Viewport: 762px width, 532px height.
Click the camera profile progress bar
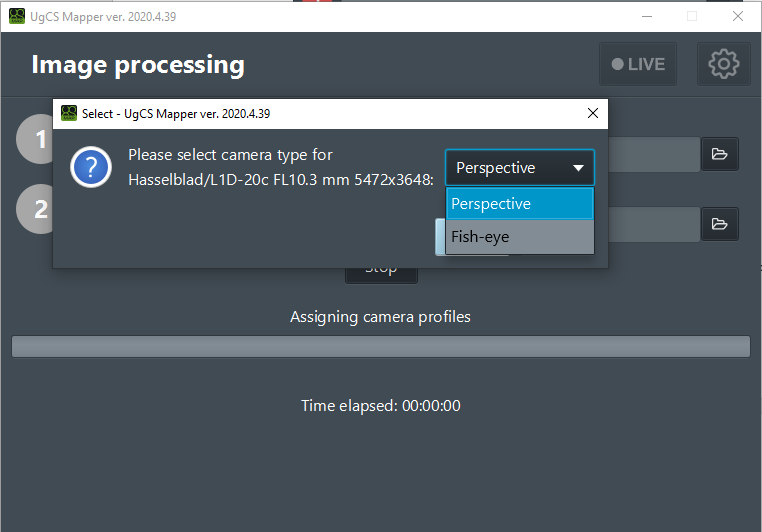click(381, 346)
